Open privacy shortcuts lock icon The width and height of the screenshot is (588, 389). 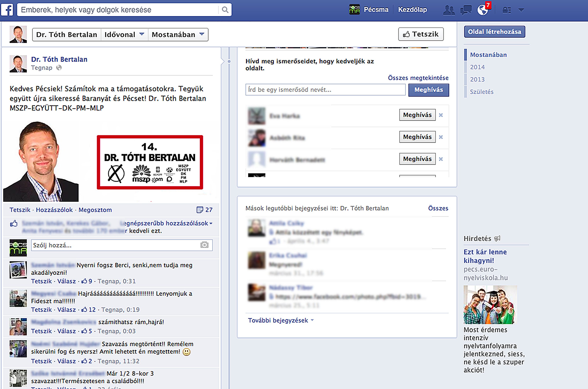(507, 10)
